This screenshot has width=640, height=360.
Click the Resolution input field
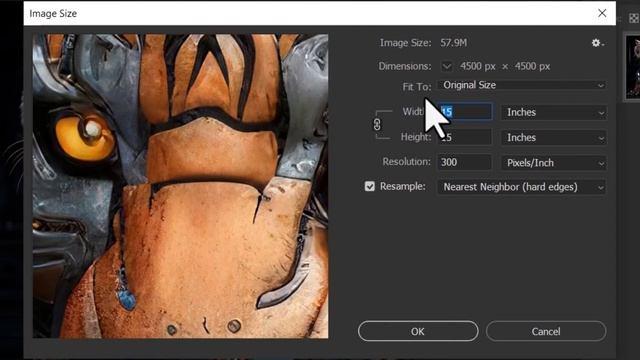tap(465, 162)
